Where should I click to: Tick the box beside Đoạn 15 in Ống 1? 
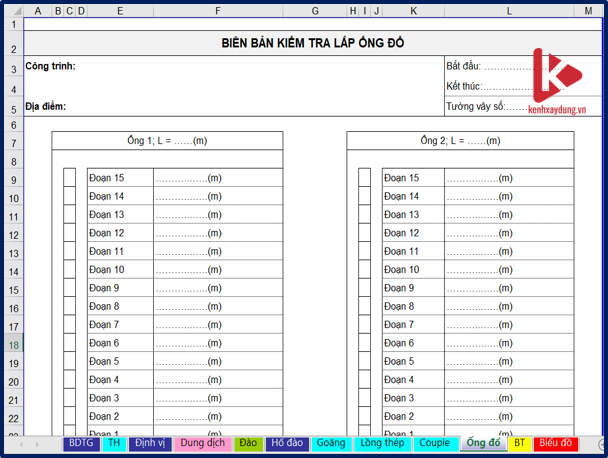pyautogui.click(x=69, y=178)
